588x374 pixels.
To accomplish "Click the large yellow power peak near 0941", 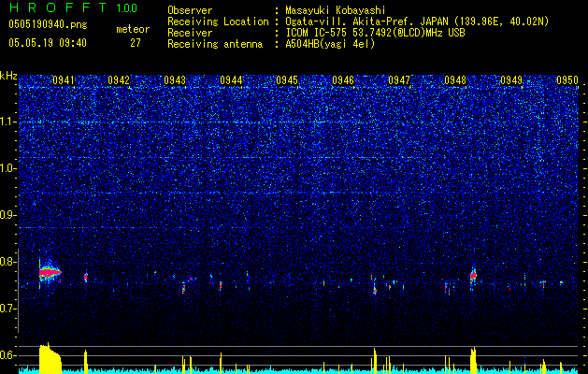I will coord(50,358).
